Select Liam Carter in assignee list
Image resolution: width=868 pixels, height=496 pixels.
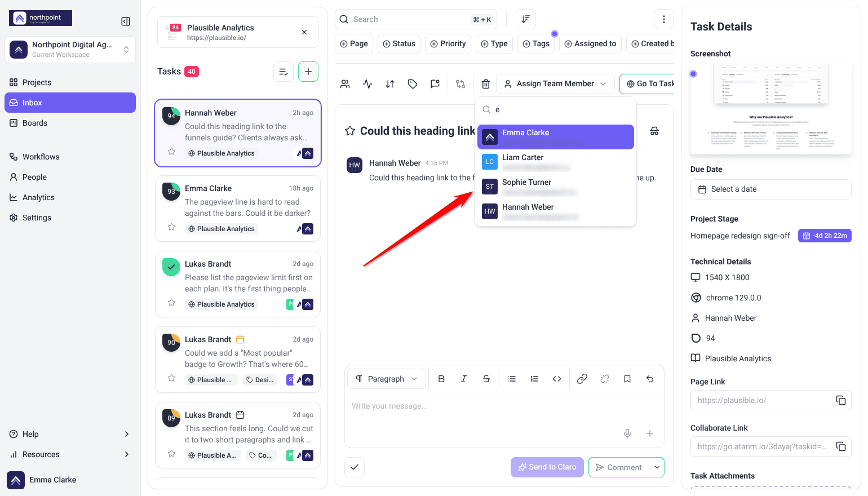tap(556, 162)
